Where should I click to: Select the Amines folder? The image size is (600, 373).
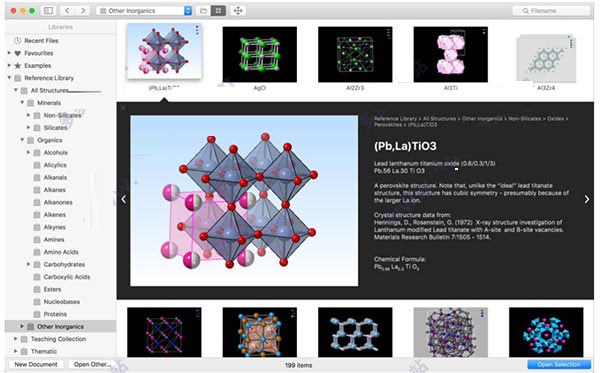click(49, 239)
